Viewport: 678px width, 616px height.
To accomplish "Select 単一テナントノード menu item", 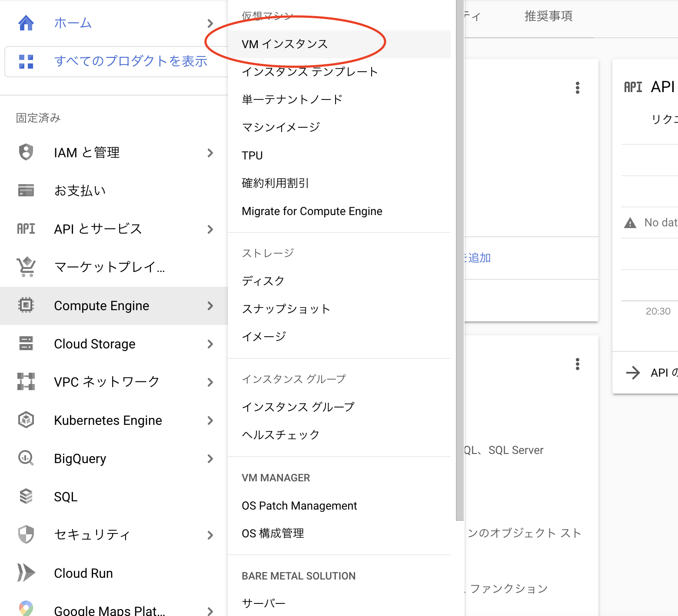I will point(339,99).
